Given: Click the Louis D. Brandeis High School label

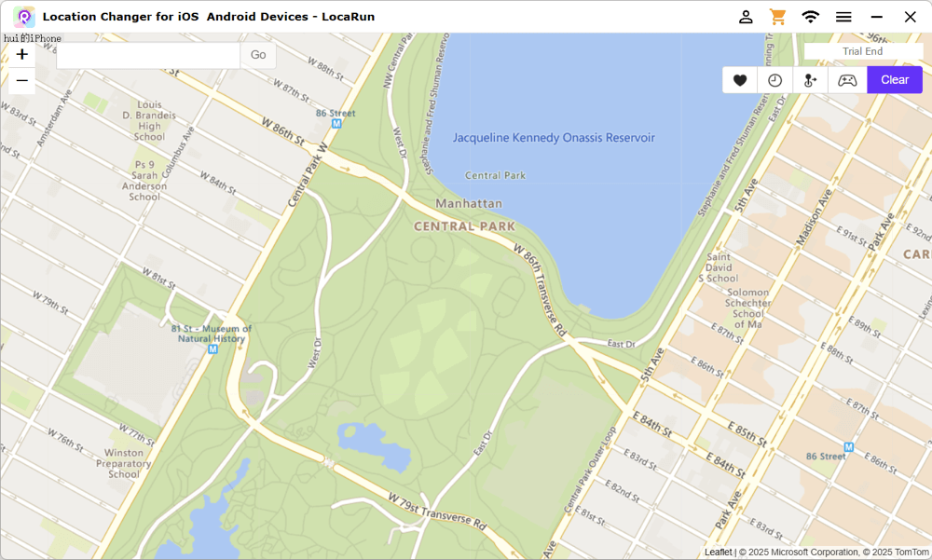Looking at the screenshot, I should tap(149, 121).
